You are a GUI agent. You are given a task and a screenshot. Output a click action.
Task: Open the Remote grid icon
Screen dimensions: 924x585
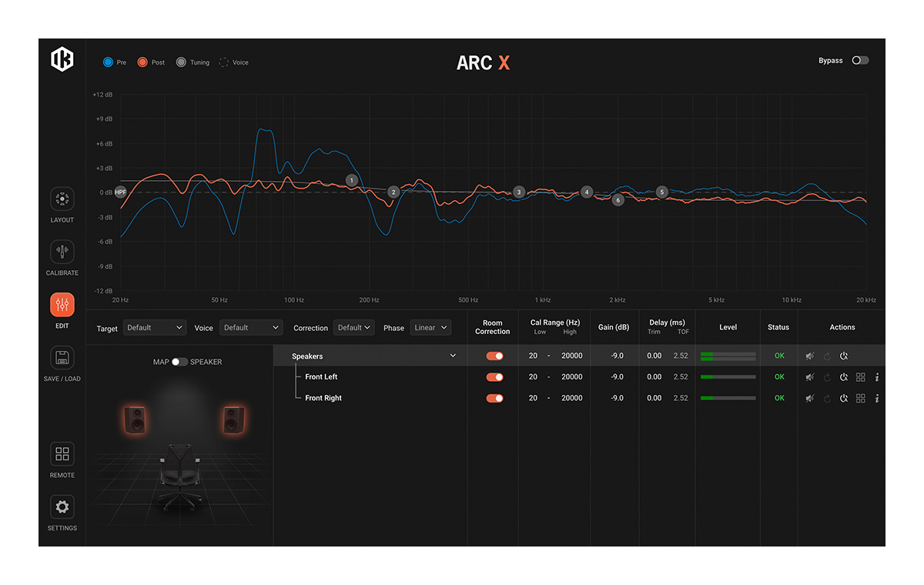pos(62,454)
